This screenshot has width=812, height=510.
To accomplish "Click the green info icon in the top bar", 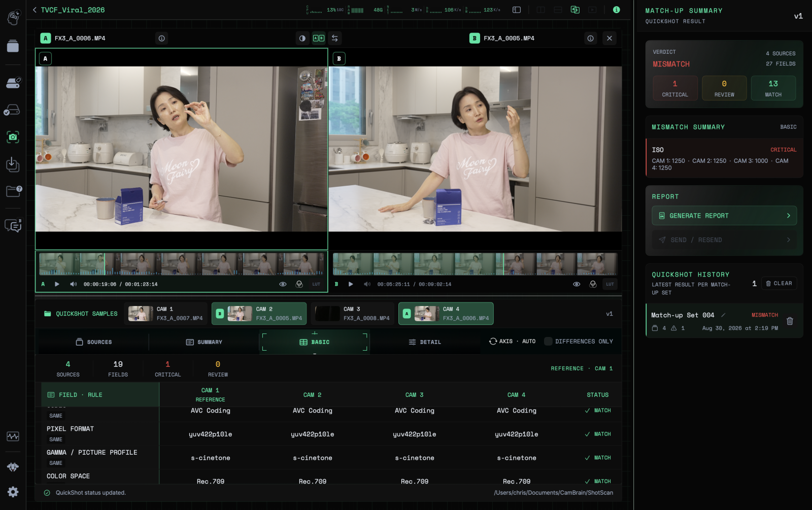I will [x=616, y=10].
